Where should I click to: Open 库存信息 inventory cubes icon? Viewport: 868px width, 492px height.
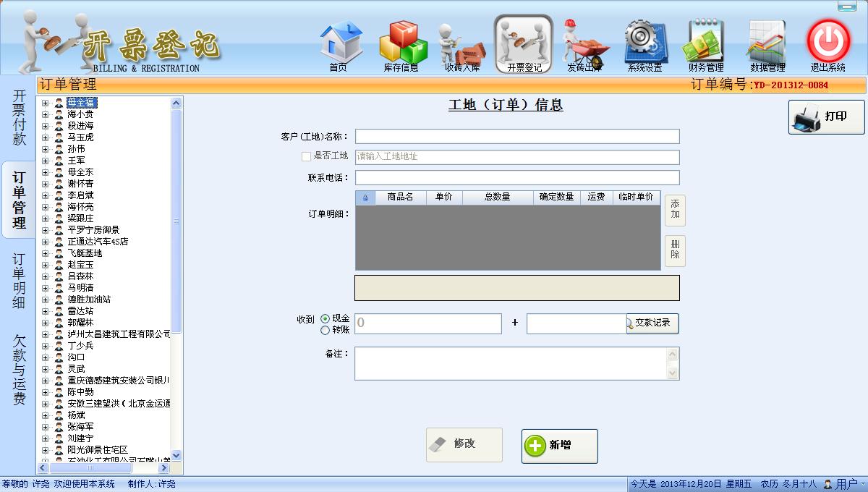[403, 43]
